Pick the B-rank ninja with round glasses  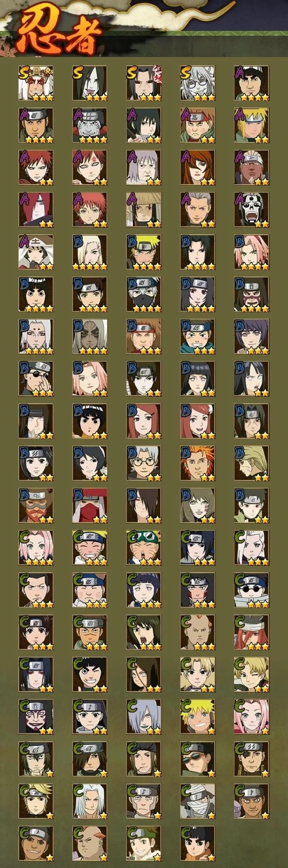[144, 463]
